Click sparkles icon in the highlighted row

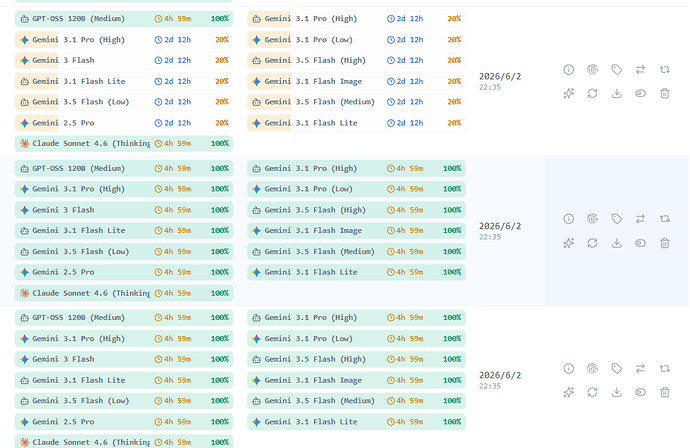click(x=569, y=243)
